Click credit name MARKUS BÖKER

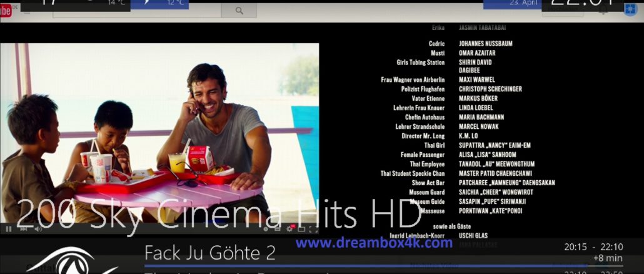478,99
